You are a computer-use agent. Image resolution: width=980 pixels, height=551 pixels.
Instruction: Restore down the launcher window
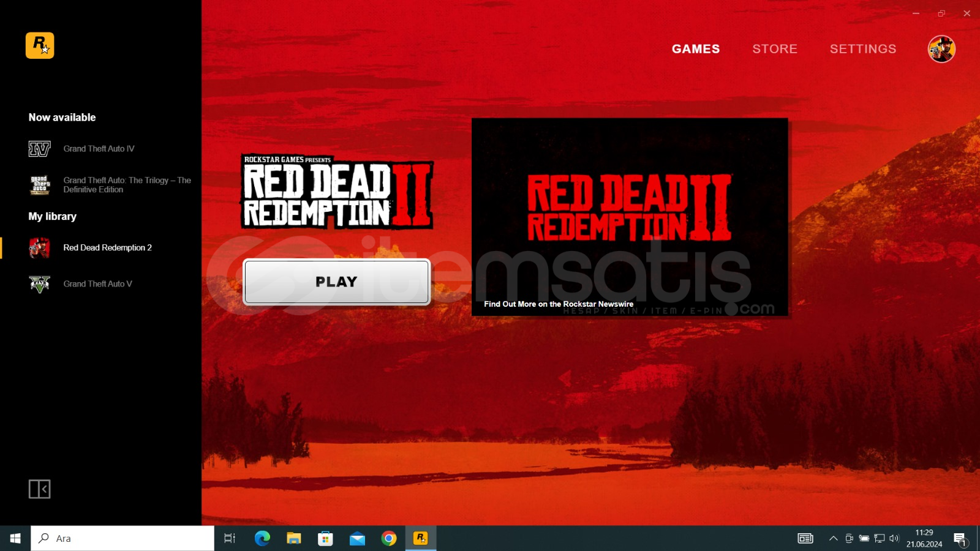pos(941,13)
